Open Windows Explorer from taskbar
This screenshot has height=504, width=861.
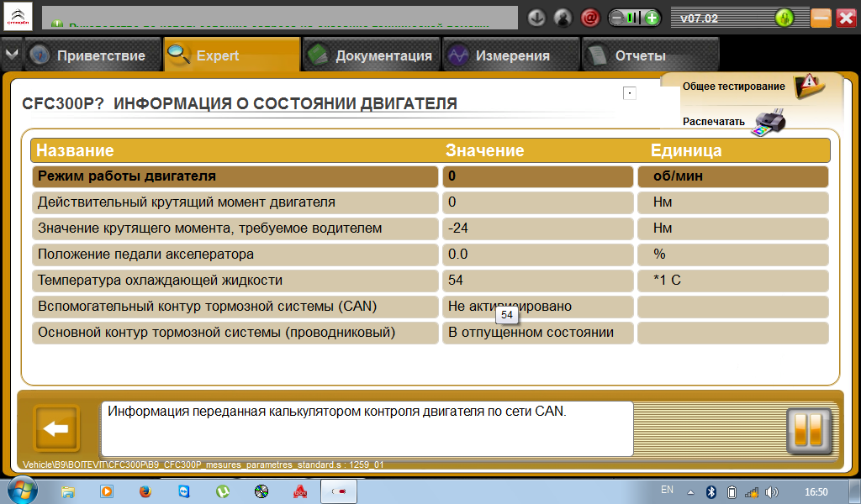point(67,491)
